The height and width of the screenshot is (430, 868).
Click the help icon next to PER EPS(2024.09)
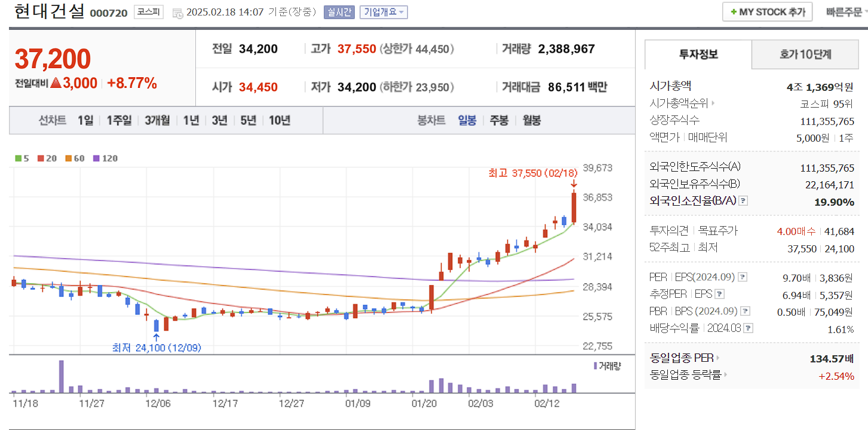pos(743,276)
